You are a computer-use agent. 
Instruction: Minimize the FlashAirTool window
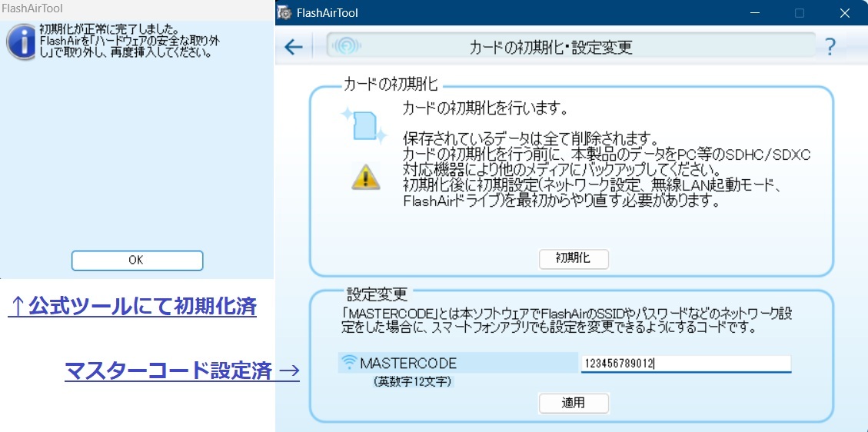pos(757,13)
